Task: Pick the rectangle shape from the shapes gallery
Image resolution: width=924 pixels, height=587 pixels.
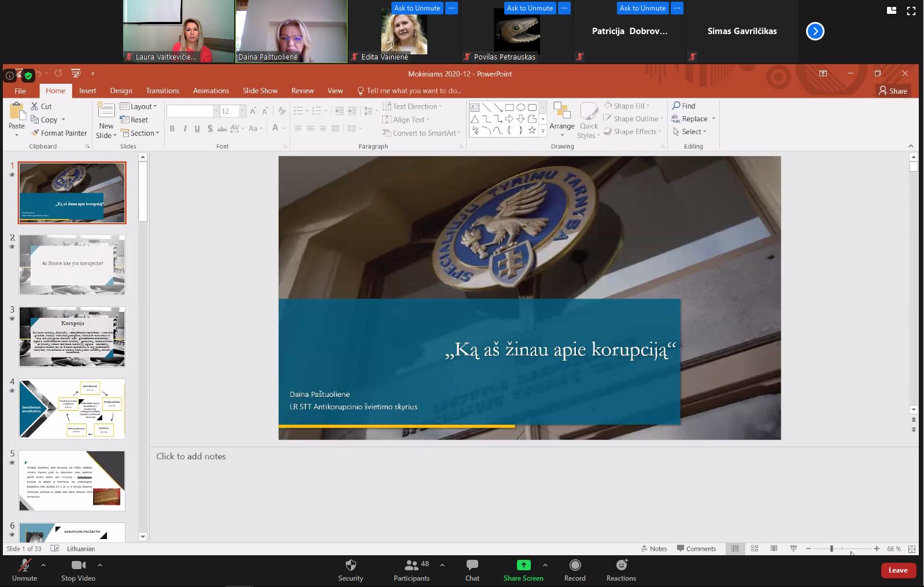Action: click(x=509, y=107)
